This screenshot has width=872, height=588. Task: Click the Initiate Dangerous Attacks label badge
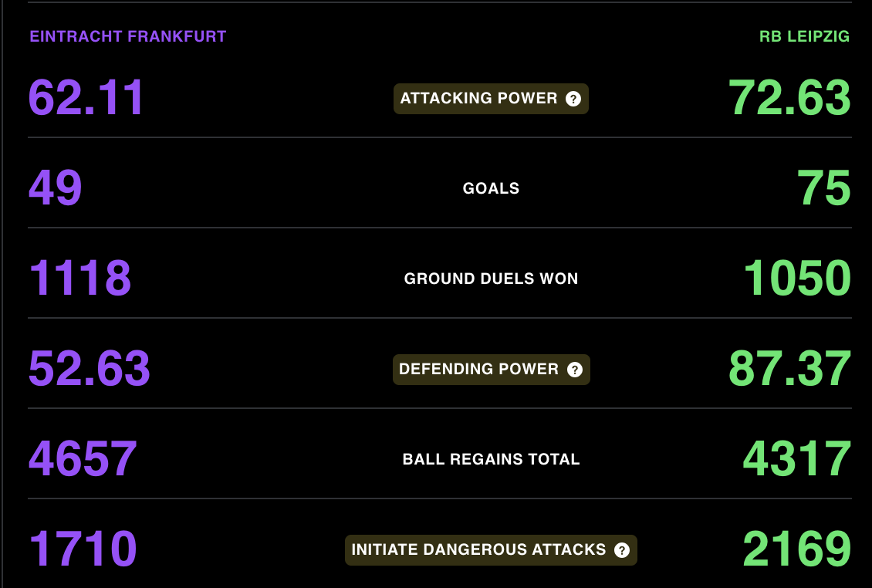[x=491, y=550]
